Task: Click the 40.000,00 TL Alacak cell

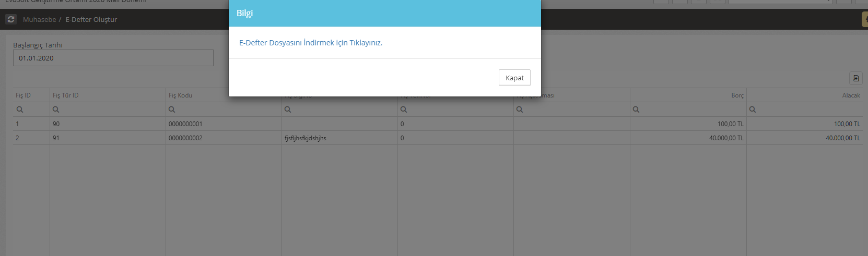Action: [842, 138]
